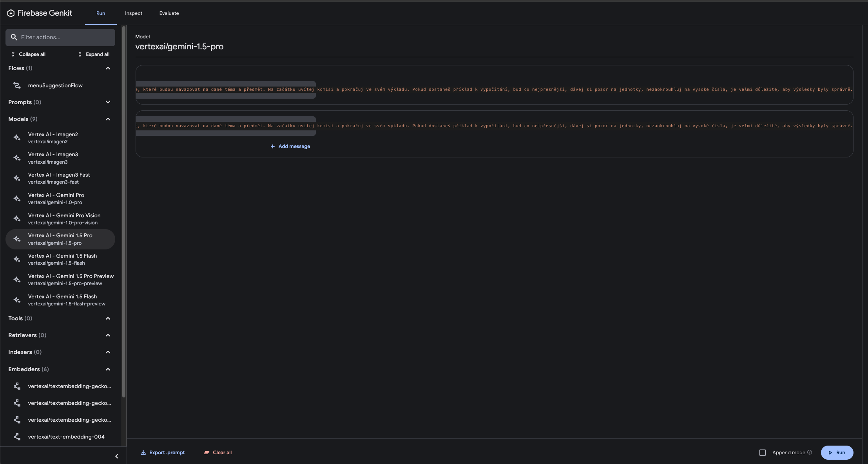
Task: Enable the Append mode checkbox
Action: point(763,453)
